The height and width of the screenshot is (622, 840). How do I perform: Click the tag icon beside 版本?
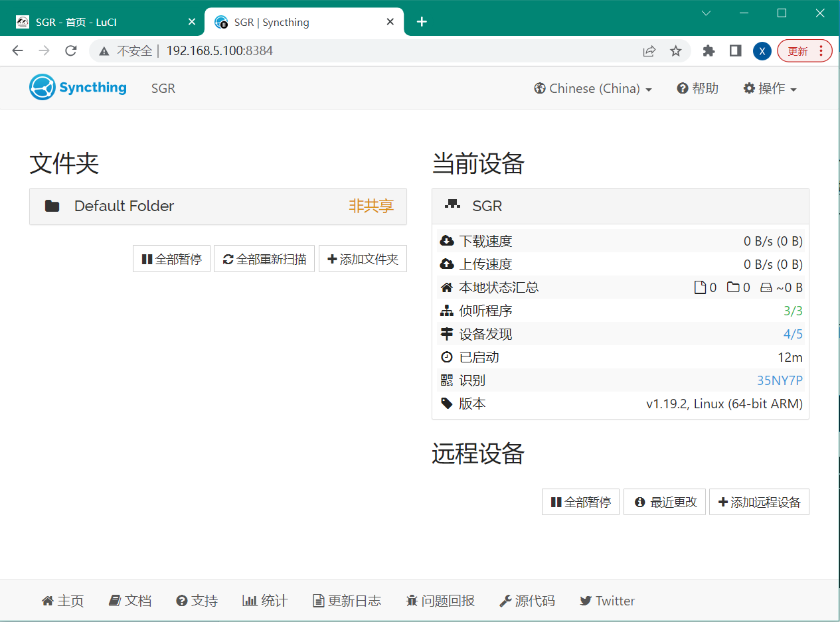click(x=447, y=404)
